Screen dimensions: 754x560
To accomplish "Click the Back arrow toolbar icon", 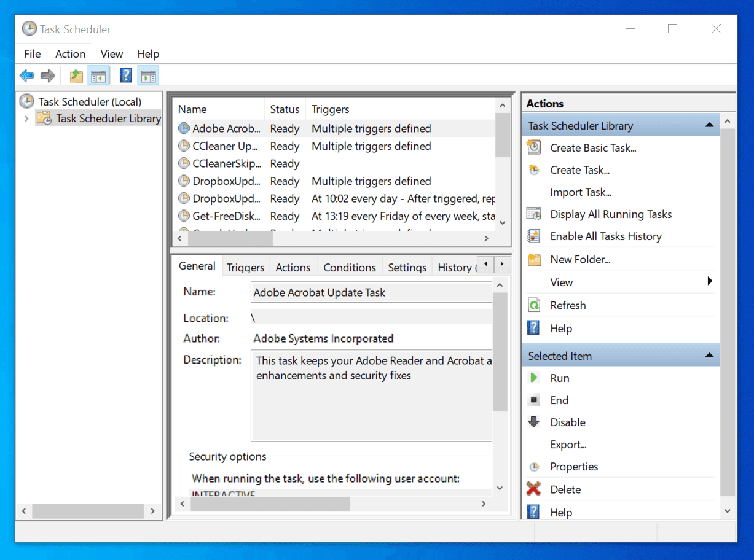I will [x=26, y=76].
